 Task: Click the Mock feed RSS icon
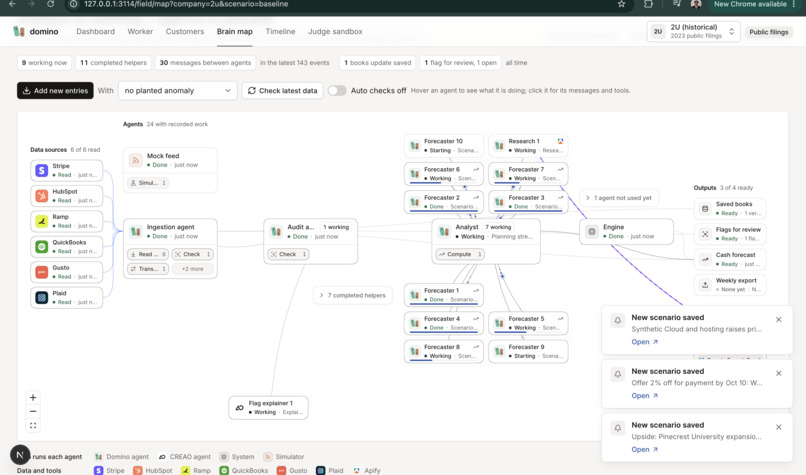pyautogui.click(x=136, y=160)
